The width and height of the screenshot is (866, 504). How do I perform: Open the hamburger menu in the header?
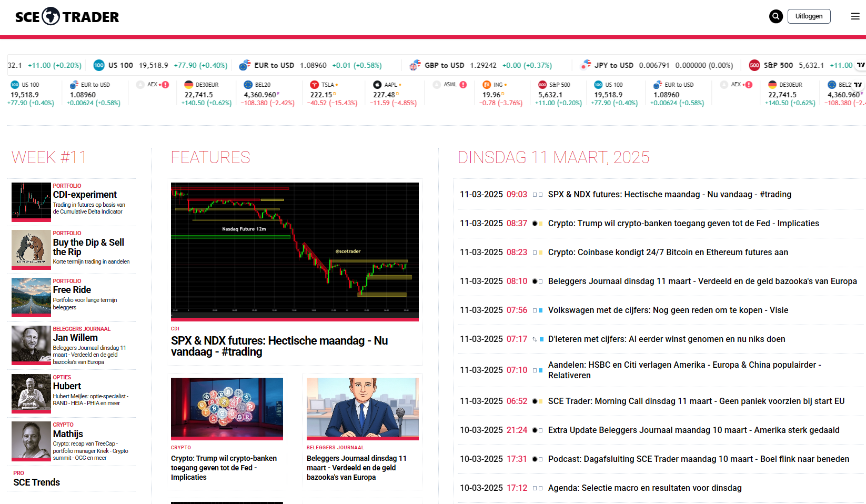click(855, 16)
